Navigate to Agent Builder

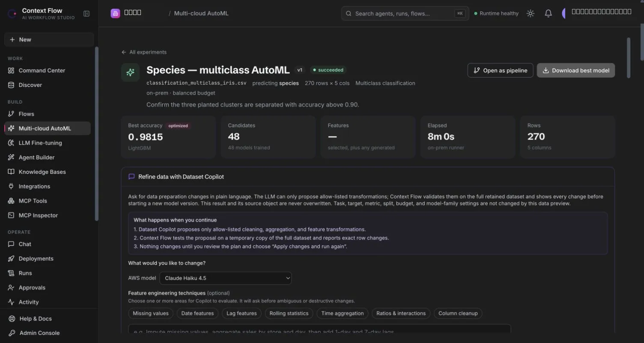(x=48, y=158)
